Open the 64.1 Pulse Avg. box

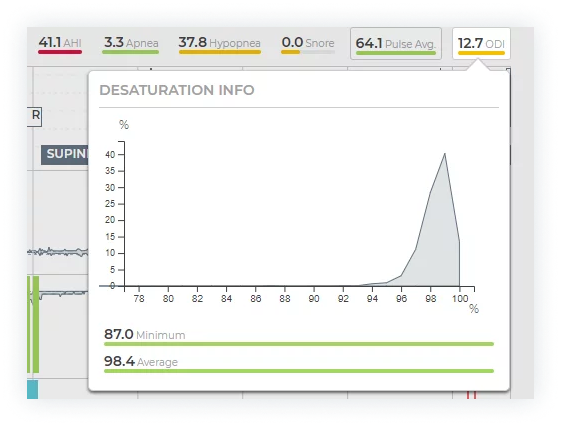[396, 43]
